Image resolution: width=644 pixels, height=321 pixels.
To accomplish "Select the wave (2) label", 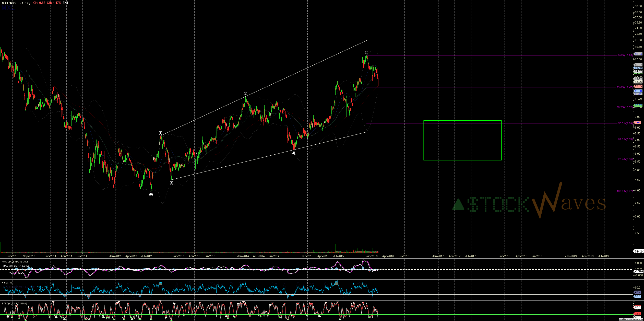I will pyautogui.click(x=171, y=183).
